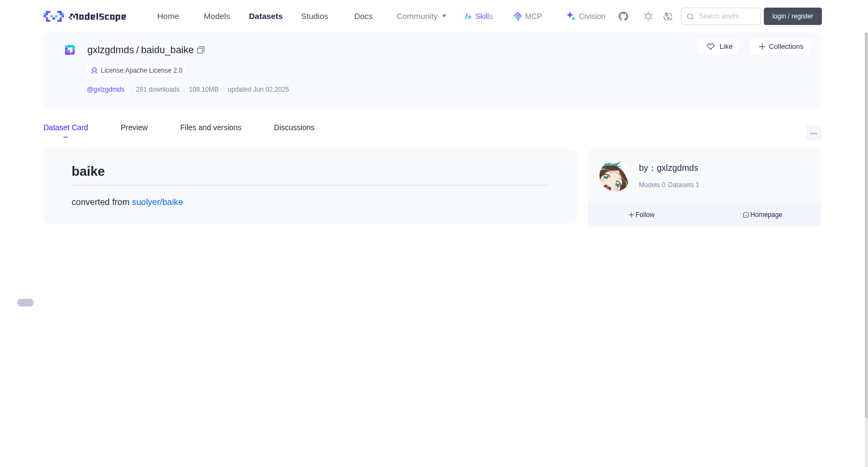Visit the gxlzgdmds Homepage button

click(763, 215)
